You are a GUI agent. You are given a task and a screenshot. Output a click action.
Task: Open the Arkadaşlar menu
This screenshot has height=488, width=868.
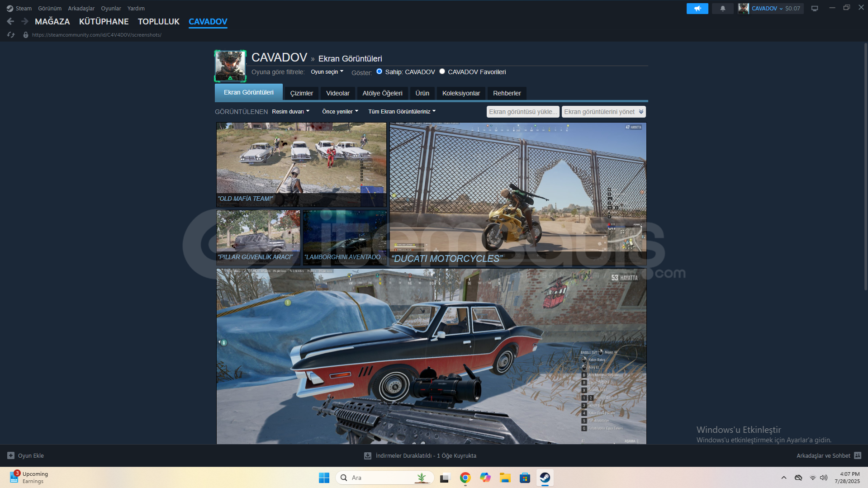point(81,9)
